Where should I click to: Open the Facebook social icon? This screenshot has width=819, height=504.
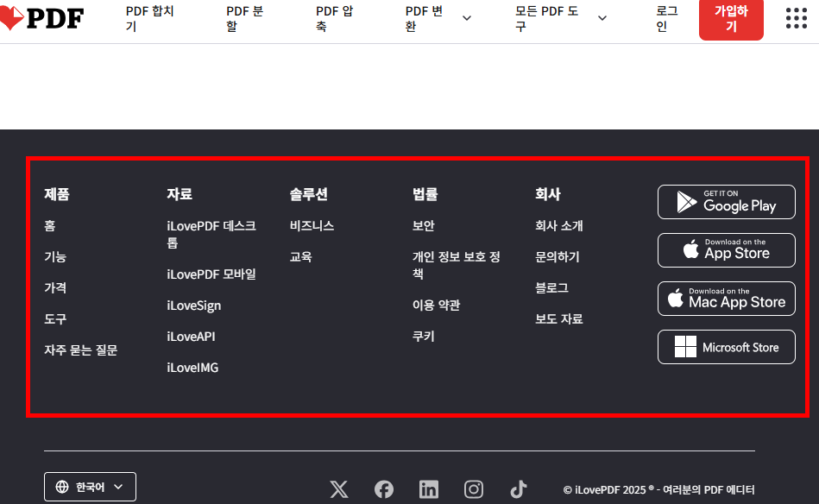(x=383, y=487)
